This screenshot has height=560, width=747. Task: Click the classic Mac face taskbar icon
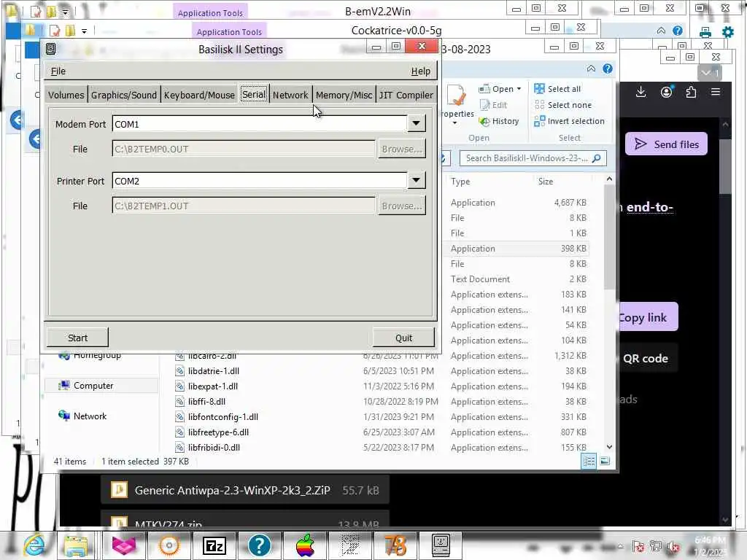pos(441,545)
